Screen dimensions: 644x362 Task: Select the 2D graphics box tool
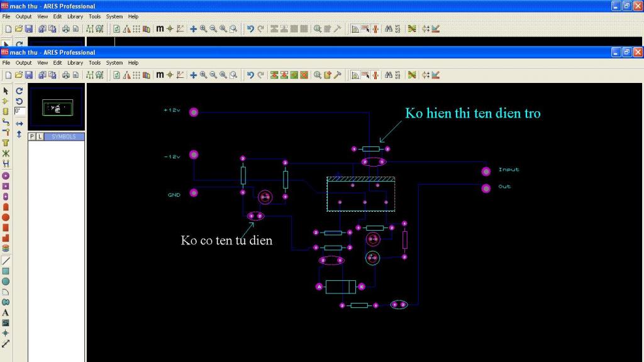coord(6,271)
